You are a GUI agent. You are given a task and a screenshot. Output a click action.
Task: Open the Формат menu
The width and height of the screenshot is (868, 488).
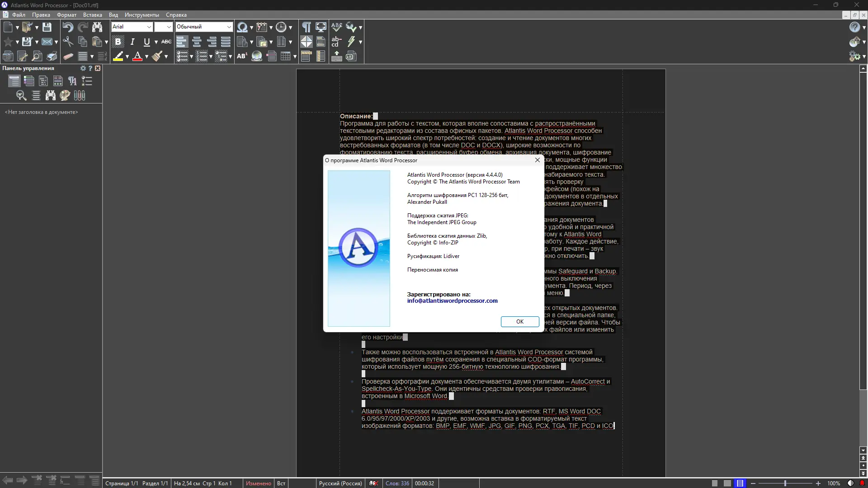tap(67, 15)
